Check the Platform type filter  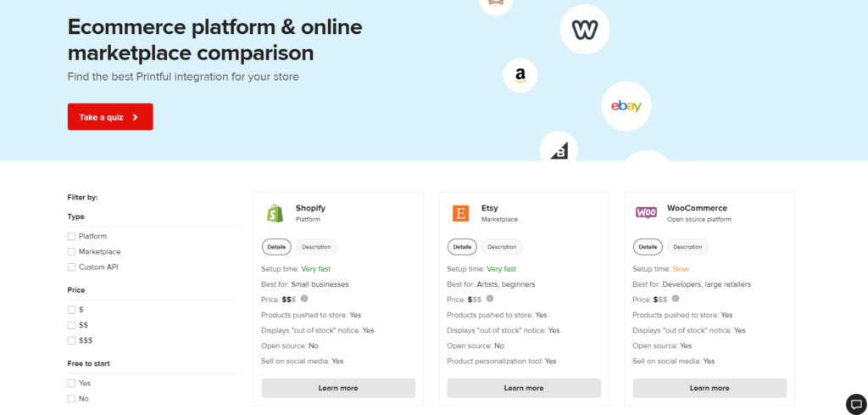(x=71, y=236)
